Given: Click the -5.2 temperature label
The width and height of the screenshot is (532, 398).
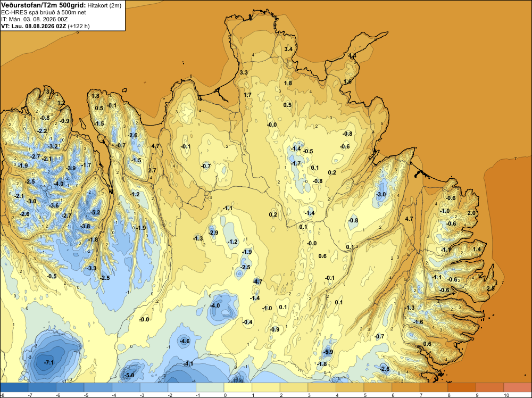Looking at the screenshot, I should (x=95, y=212).
